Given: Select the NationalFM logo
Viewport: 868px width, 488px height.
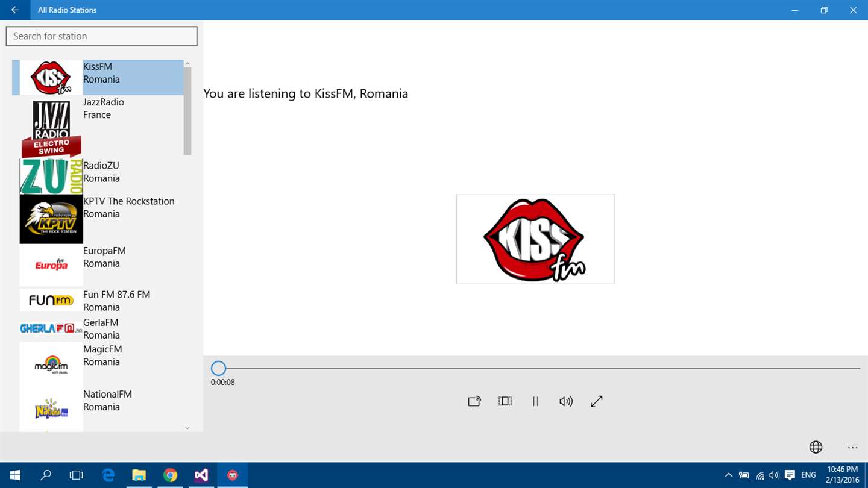Looking at the screenshot, I should [51, 410].
